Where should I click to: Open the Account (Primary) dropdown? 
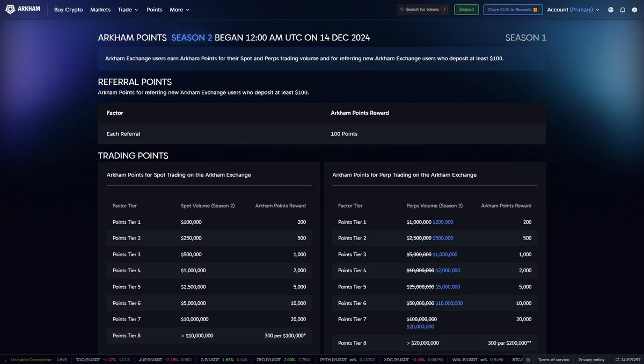pyautogui.click(x=573, y=10)
